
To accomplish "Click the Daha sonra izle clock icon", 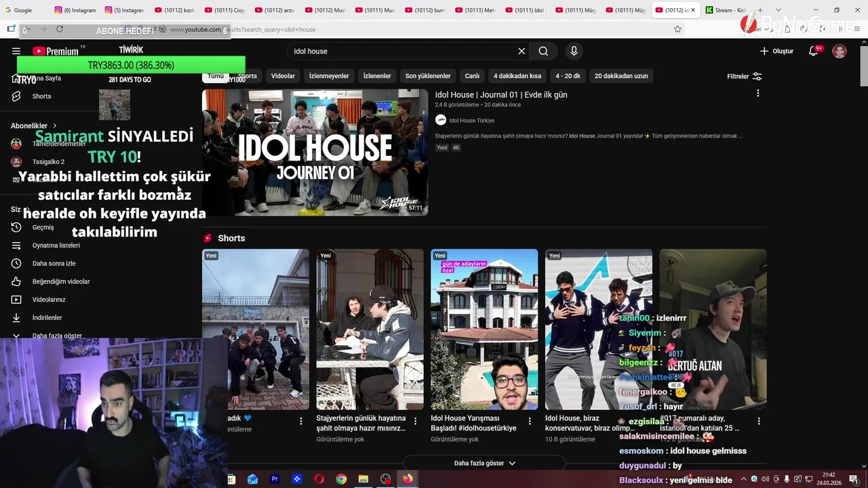I will coord(16,264).
